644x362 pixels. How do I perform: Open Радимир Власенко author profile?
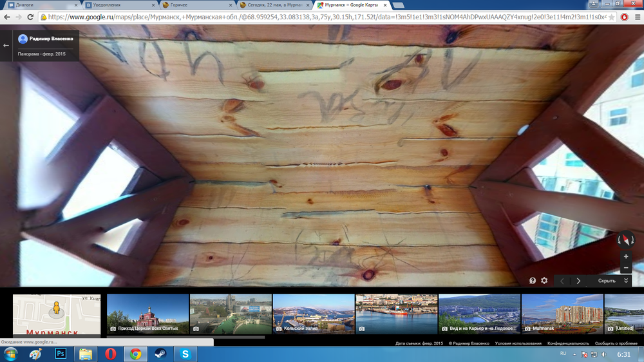click(x=46, y=39)
